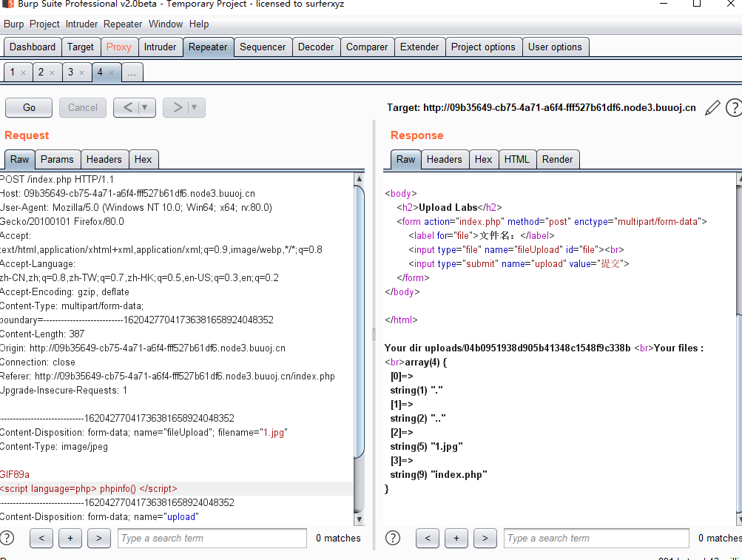Screen dimensions: 742x560
Task: Click the POST /index.php HTTP/1.1 request line
Action: click(x=57, y=180)
